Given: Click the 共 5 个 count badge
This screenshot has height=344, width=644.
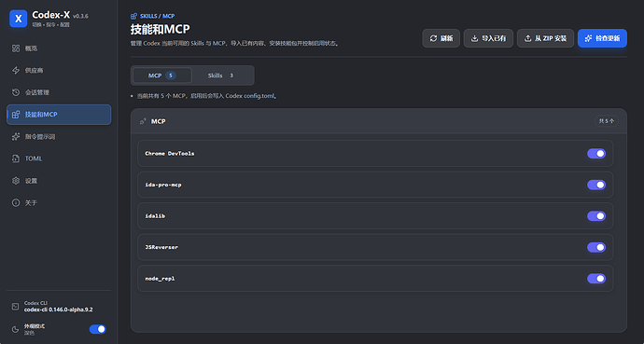Looking at the screenshot, I should coord(607,121).
